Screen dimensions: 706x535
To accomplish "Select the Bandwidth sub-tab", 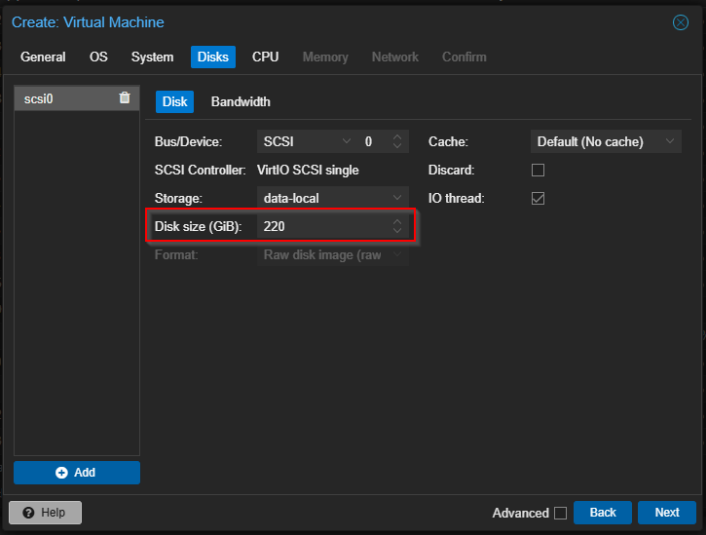I will coord(240,102).
